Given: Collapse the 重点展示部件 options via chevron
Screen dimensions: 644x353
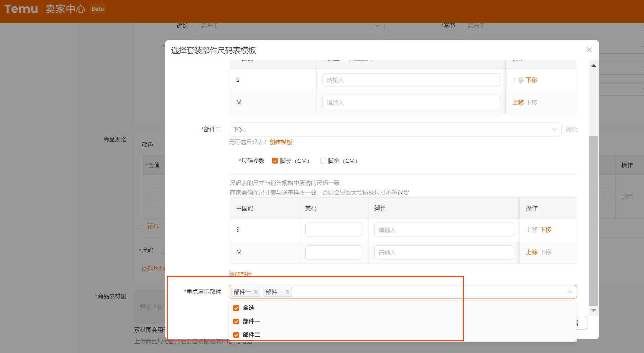Looking at the screenshot, I should [x=570, y=292].
